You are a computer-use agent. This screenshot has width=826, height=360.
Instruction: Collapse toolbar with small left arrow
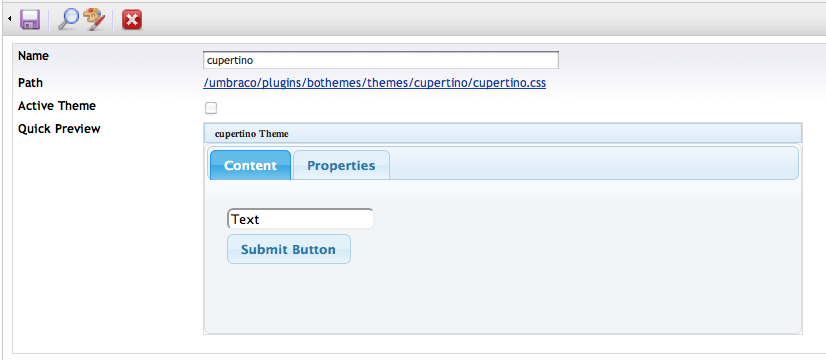click(x=10, y=19)
